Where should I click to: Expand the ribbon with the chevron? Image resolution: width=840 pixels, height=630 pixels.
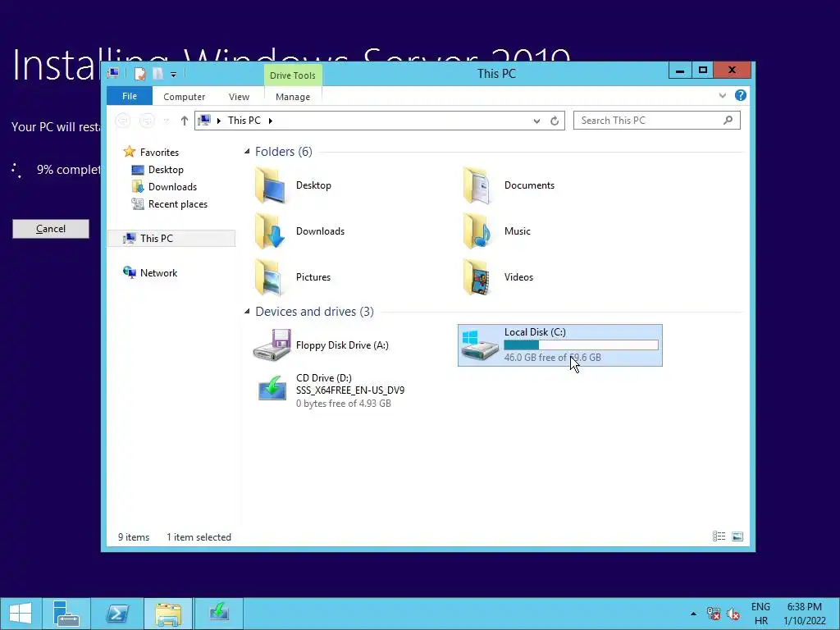point(722,96)
